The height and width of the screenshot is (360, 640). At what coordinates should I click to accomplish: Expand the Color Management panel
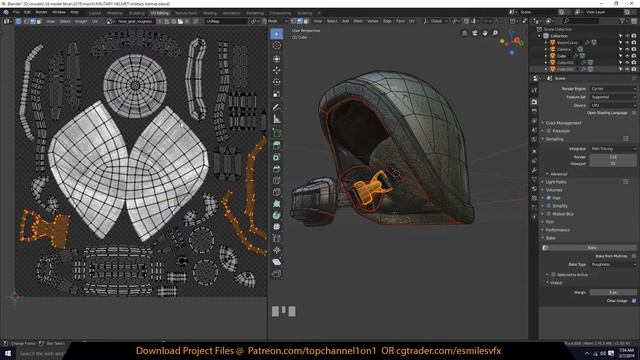(563, 123)
